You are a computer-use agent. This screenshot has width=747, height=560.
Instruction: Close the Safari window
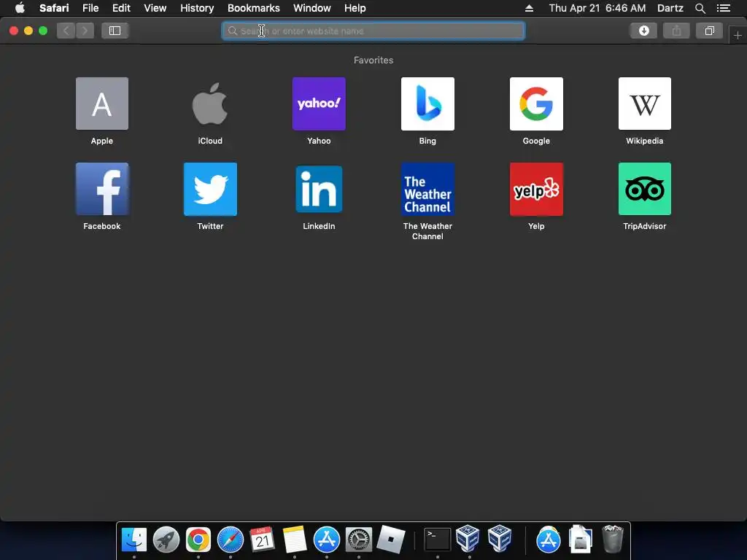14,31
